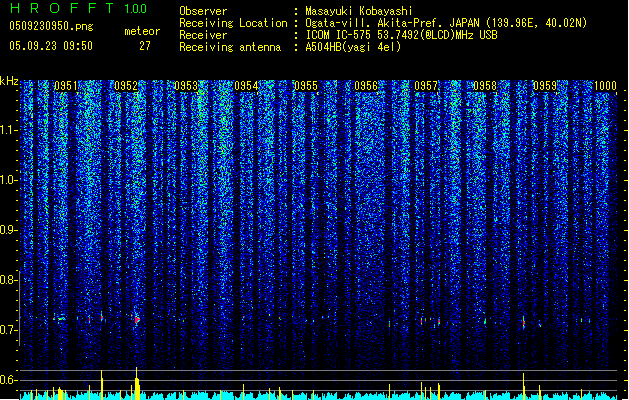Click the 0954 time marker
629x400 pixels.
246,86
